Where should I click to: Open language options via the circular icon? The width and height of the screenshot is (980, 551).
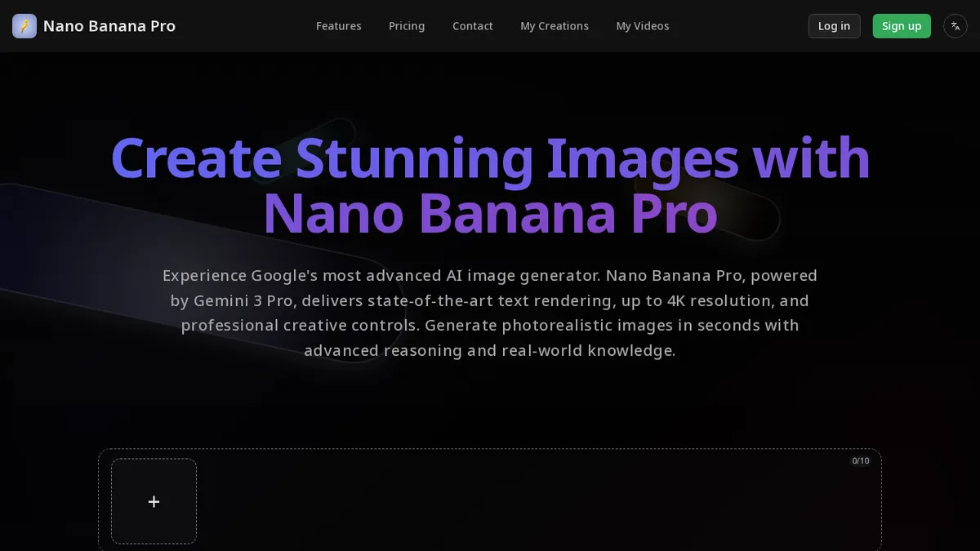coord(955,25)
